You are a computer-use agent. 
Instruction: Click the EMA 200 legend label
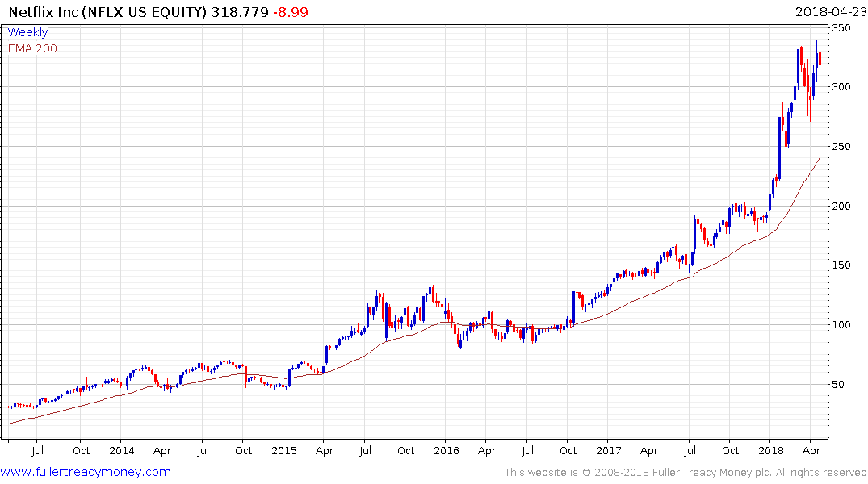click(x=32, y=48)
